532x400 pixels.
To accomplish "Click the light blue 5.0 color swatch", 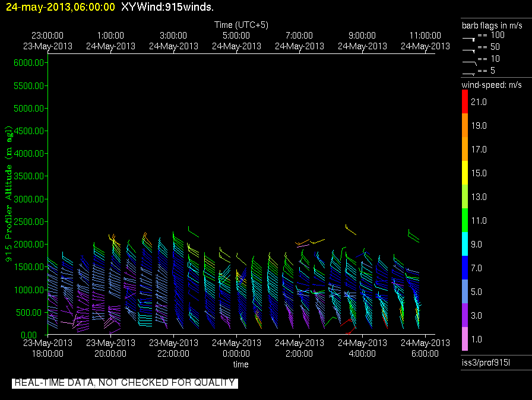I will [x=465, y=291].
